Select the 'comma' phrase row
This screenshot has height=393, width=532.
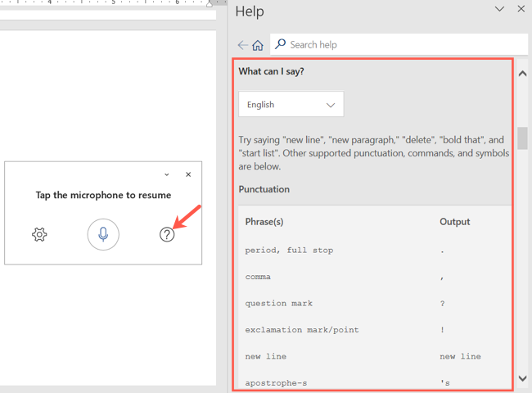tap(375, 277)
